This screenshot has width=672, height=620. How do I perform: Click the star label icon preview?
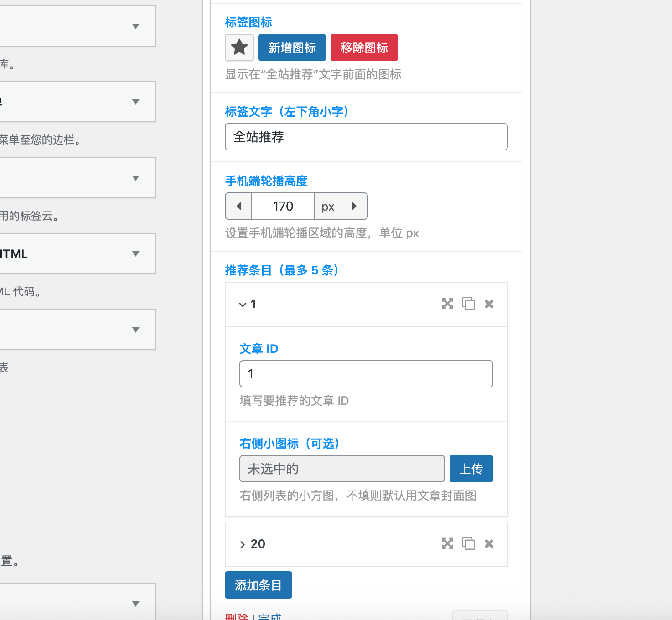[x=239, y=47]
